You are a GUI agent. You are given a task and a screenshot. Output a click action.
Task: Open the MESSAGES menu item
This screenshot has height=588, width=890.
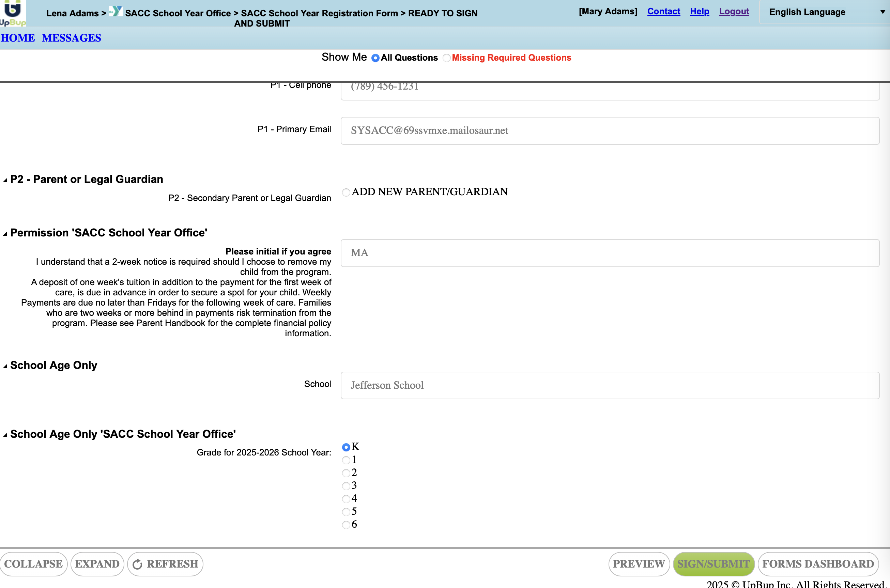tap(71, 38)
